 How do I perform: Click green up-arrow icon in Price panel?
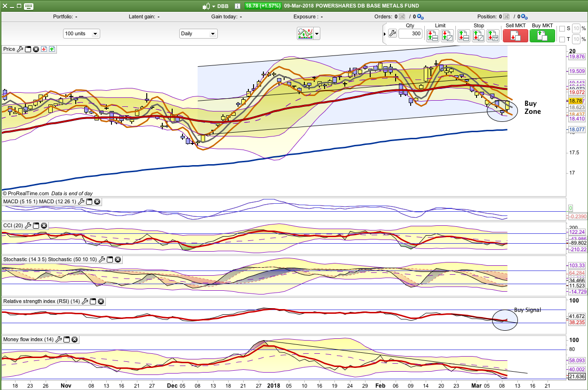point(52,49)
